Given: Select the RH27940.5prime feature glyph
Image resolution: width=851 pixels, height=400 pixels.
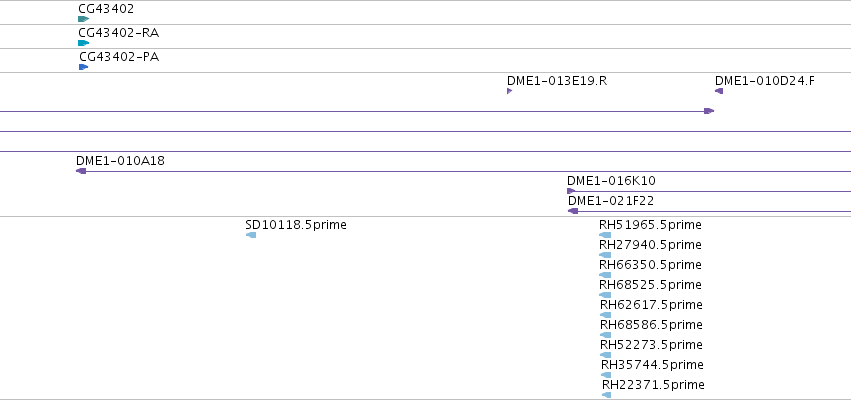Looking at the screenshot, I should click(x=605, y=255).
